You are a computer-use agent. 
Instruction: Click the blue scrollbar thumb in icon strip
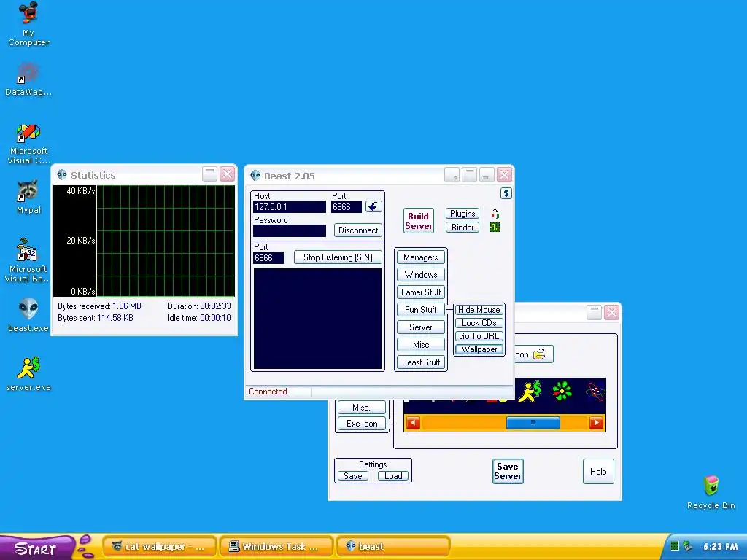point(533,422)
